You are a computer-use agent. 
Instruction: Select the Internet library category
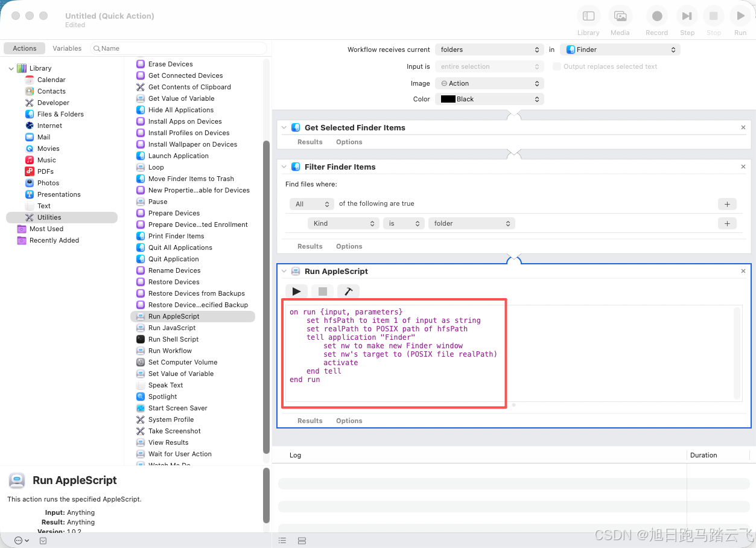(x=49, y=126)
